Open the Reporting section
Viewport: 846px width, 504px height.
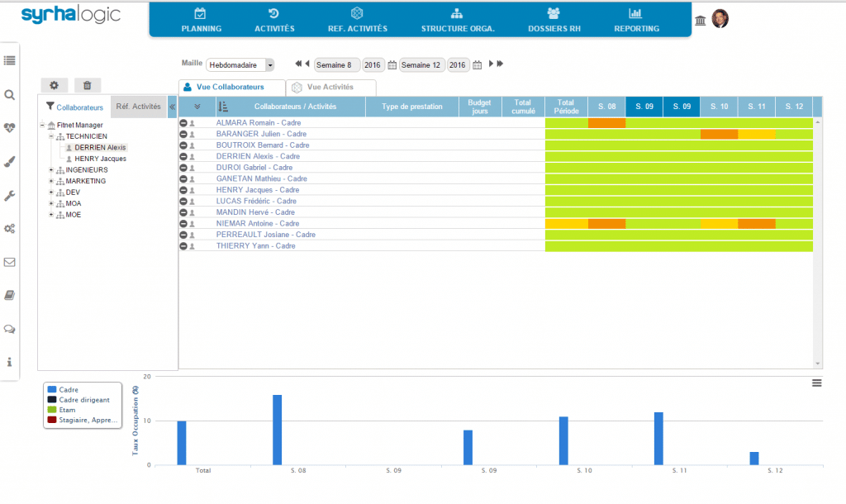coord(636,20)
